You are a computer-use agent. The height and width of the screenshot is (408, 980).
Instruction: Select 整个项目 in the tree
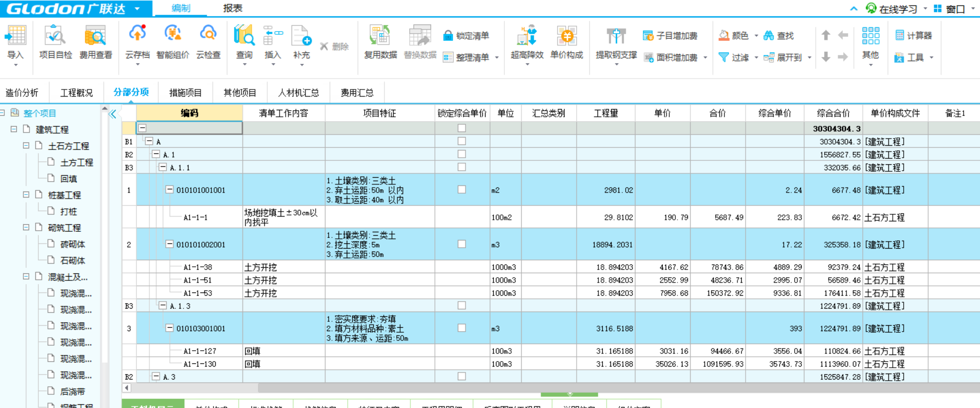[x=40, y=113]
